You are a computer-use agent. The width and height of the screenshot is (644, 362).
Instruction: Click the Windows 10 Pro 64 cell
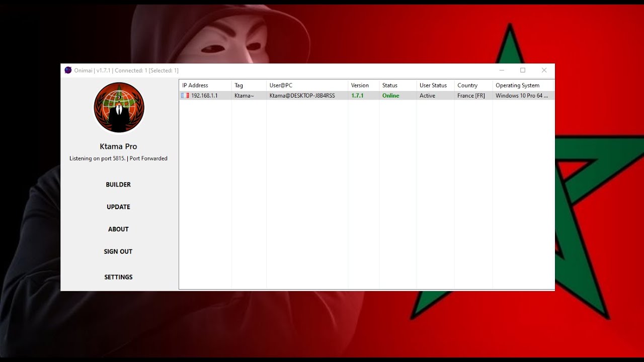click(x=522, y=96)
